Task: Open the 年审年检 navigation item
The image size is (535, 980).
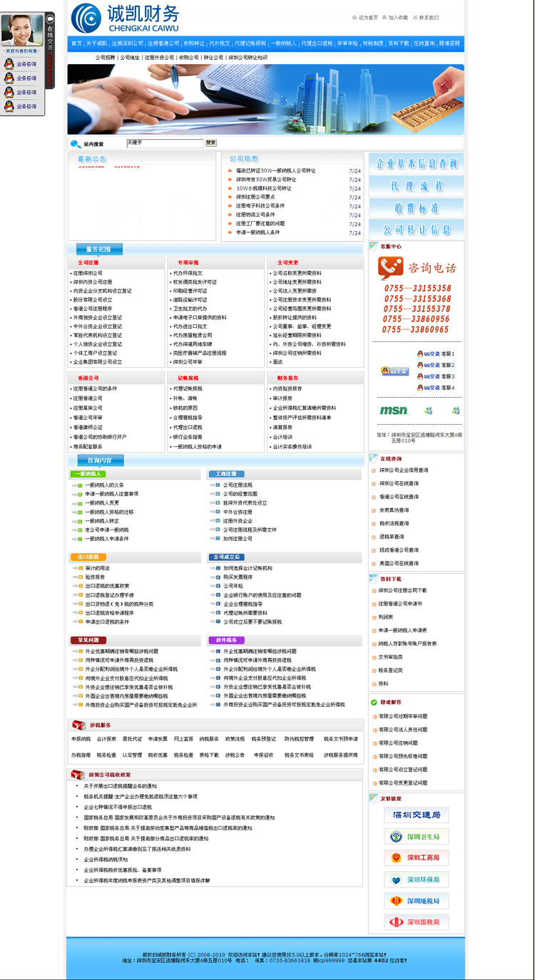Action: click(x=347, y=43)
